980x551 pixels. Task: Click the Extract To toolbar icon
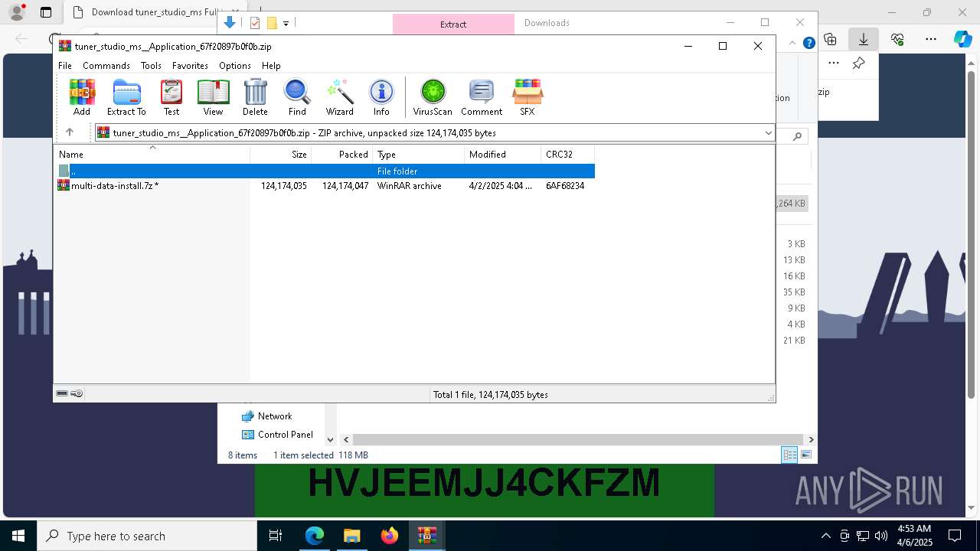(126, 97)
